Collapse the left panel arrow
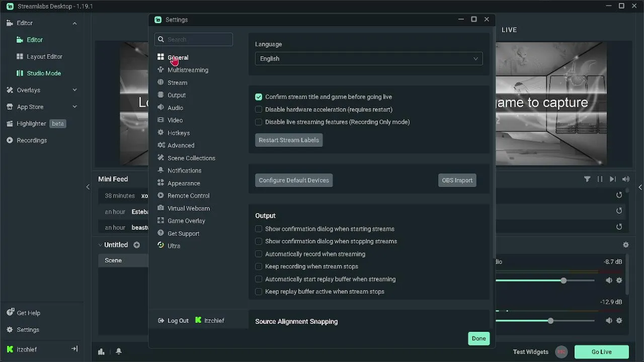Viewport: 644px width, 362px height. pos(88,187)
